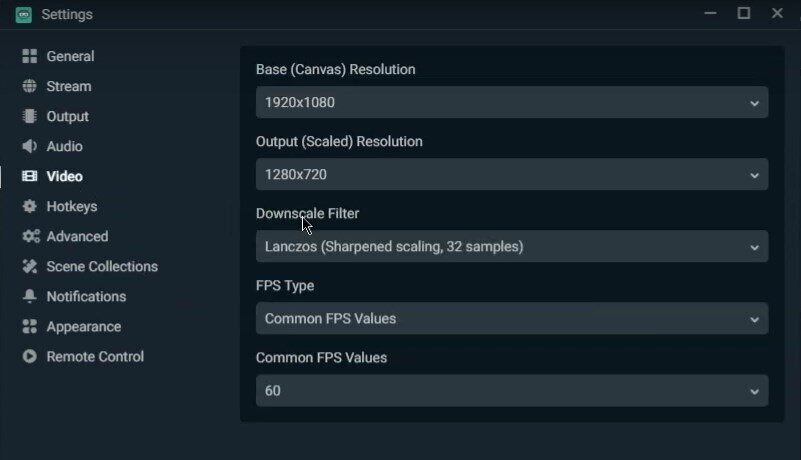Click the Stream globe icon
The height and width of the screenshot is (460, 801).
pyautogui.click(x=30, y=87)
